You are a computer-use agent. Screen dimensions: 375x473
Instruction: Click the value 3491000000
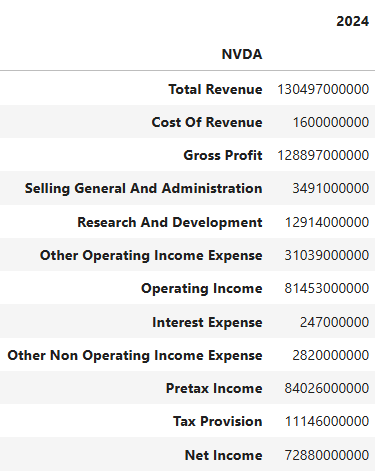coord(331,188)
